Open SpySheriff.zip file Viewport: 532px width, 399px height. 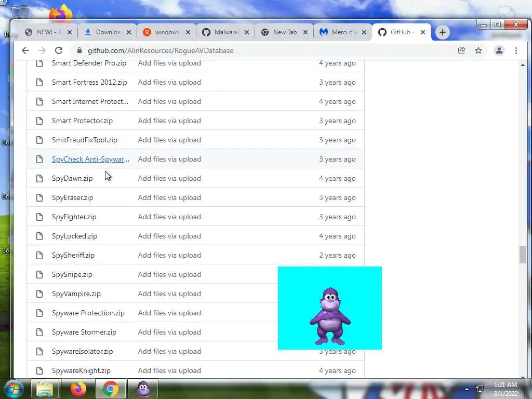point(73,255)
